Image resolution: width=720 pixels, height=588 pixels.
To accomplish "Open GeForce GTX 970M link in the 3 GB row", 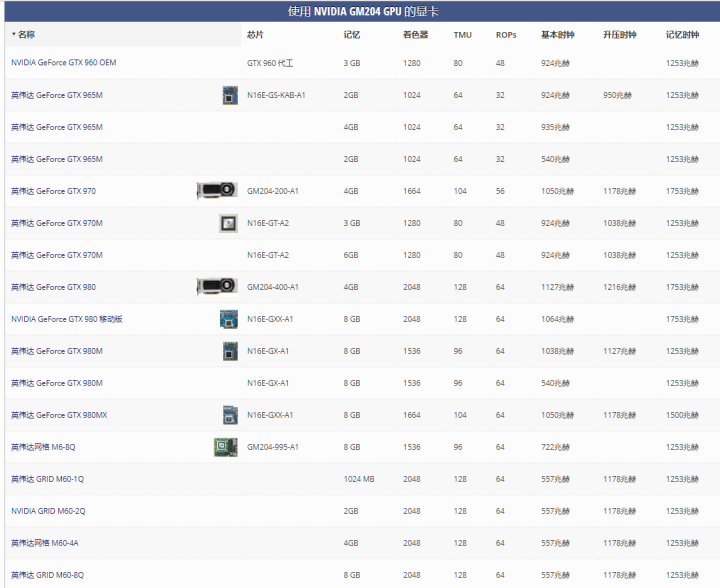I will coord(57,223).
